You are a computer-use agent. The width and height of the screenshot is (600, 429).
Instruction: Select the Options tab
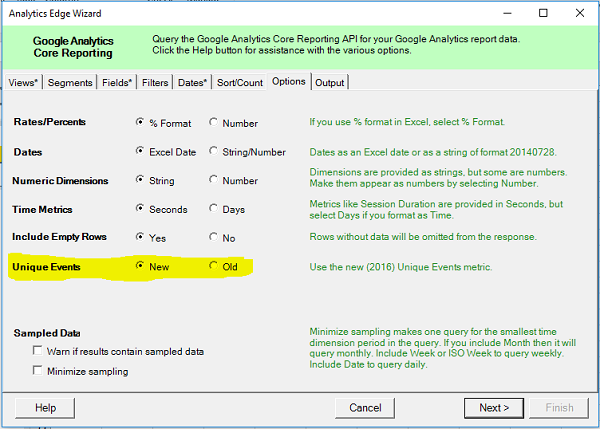click(289, 81)
